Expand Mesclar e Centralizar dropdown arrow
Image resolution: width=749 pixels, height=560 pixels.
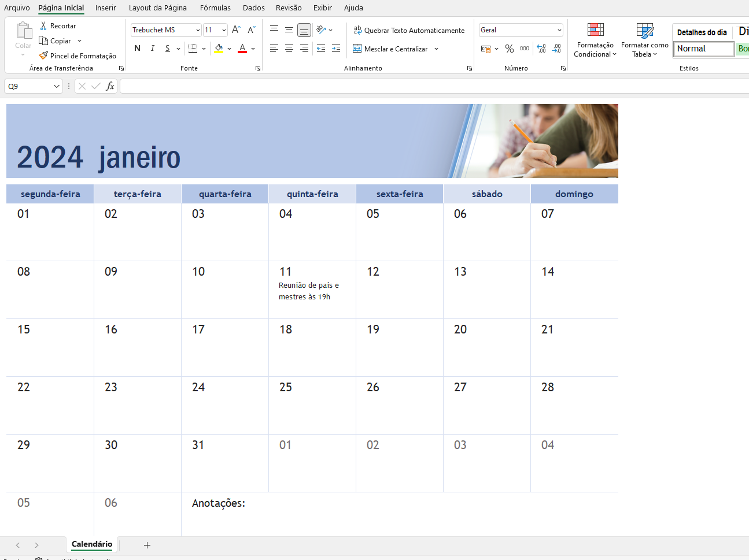[x=437, y=49]
